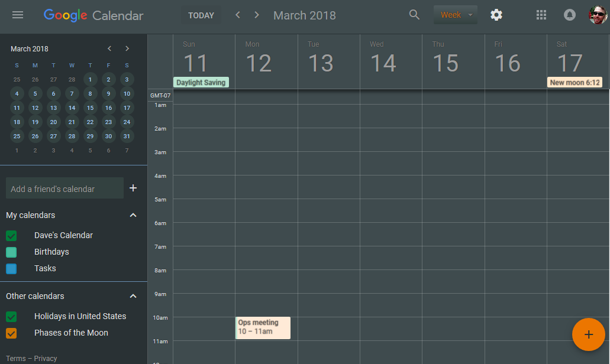Open the Week view dropdown
The height and width of the screenshot is (364, 610).
(x=455, y=14)
